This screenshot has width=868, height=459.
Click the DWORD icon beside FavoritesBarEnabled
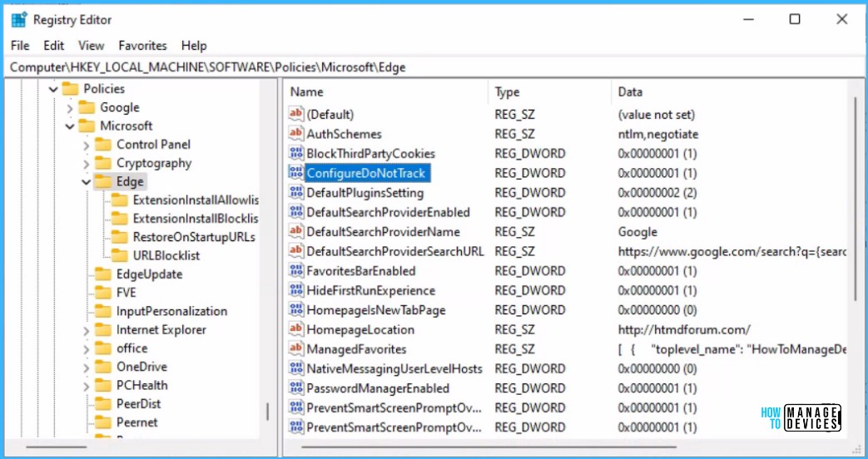tap(296, 270)
